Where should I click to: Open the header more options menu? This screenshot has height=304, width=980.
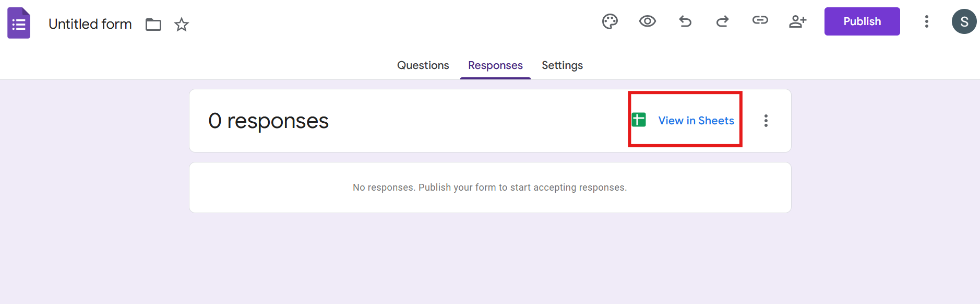[927, 21]
